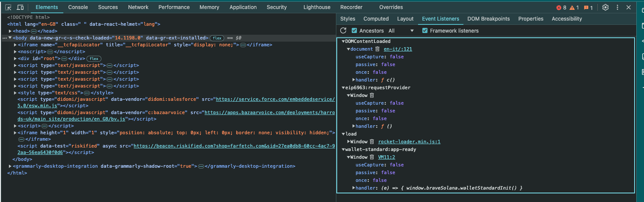Toggle the Framework listeners checkbox
The height and width of the screenshot is (202, 644).
(425, 30)
